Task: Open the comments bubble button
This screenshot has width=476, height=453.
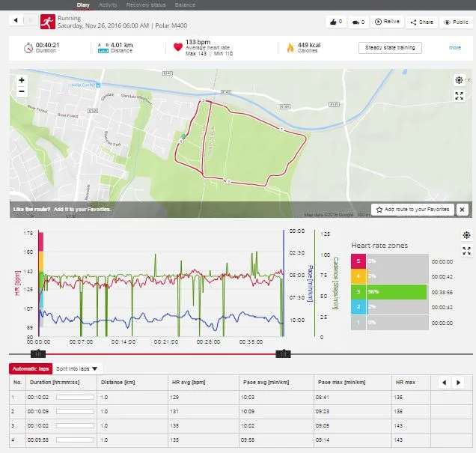Action: pyautogui.click(x=358, y=22)
